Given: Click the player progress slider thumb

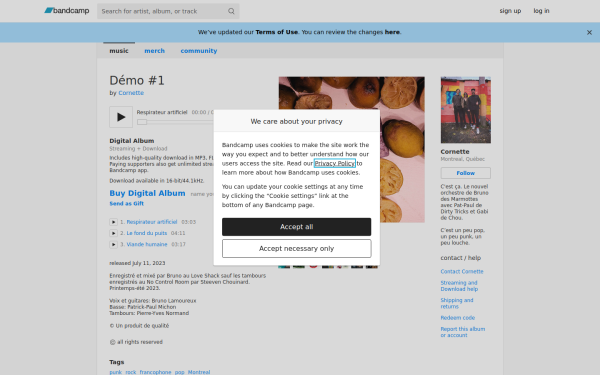Looking at the screenshot, I should point(142,122).
